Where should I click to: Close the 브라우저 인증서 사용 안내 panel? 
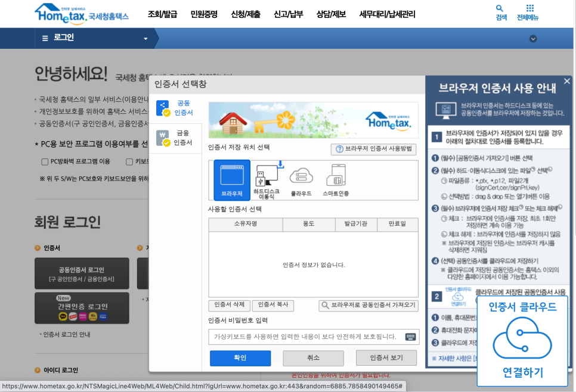tap(567, 81)
